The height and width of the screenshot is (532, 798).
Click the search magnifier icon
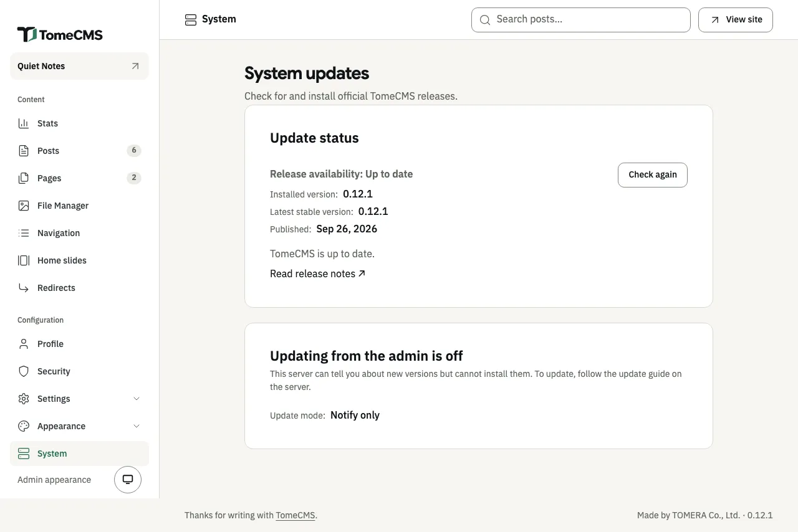485,20
